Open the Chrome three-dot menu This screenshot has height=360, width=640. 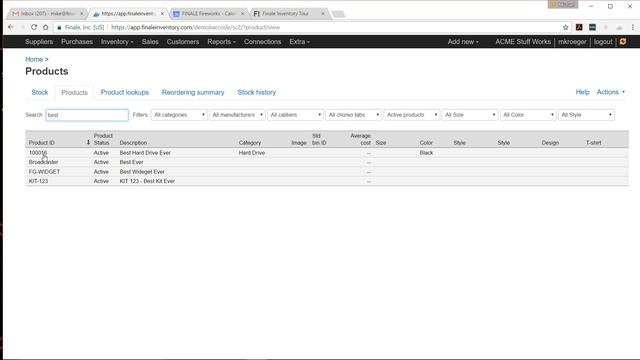[x=633, y=27]
